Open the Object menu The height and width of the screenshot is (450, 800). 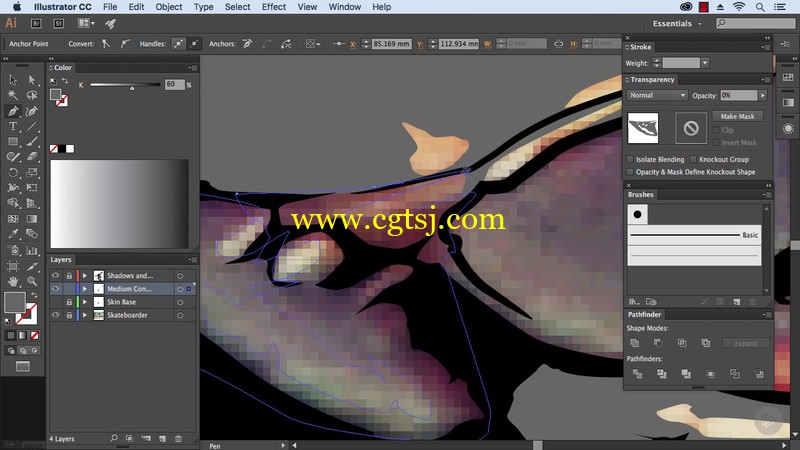pyautogui.click(x=169, y=7)
